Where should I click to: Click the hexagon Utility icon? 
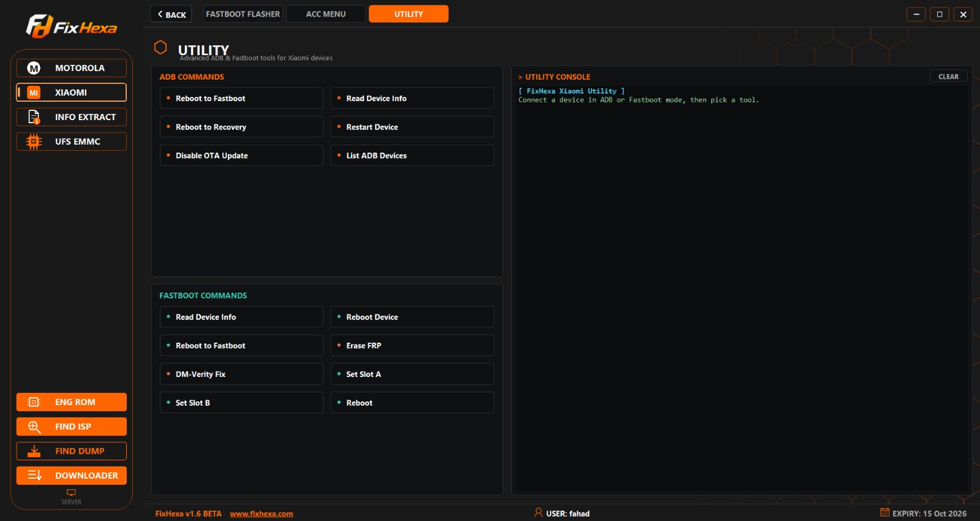(160, 47)
